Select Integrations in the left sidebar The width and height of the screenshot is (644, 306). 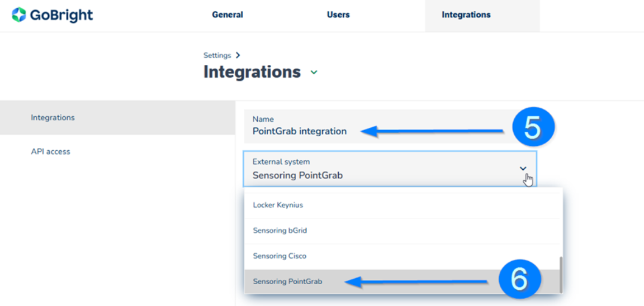pos(117,118)
